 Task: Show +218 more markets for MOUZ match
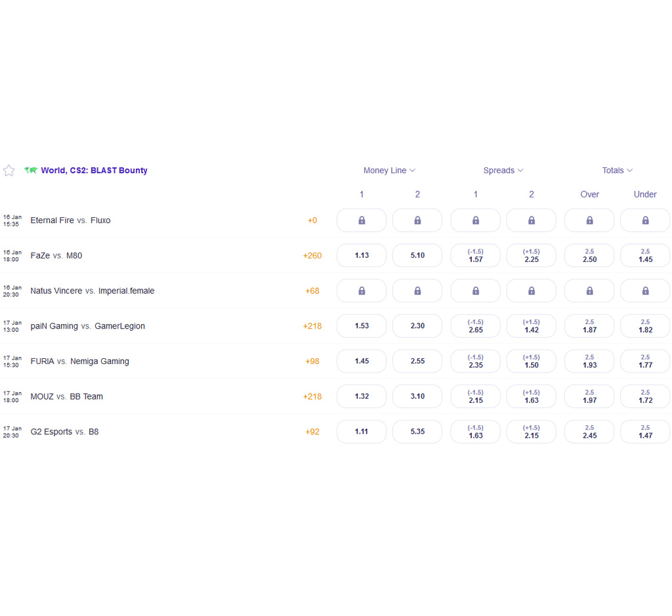click(312, 397)
